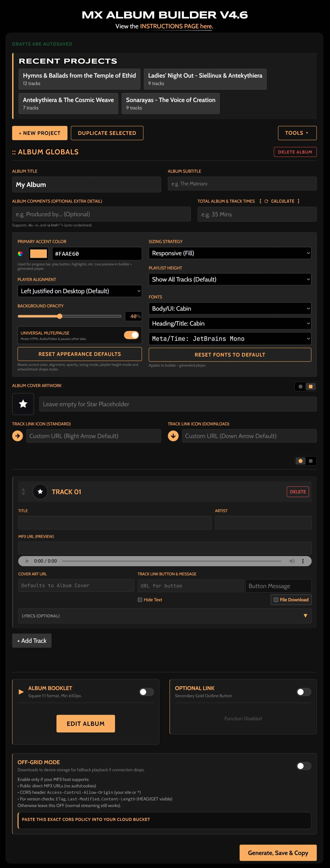330x868 pixels.
Task: Click the Delete Album button
Action: pos(295,152)
